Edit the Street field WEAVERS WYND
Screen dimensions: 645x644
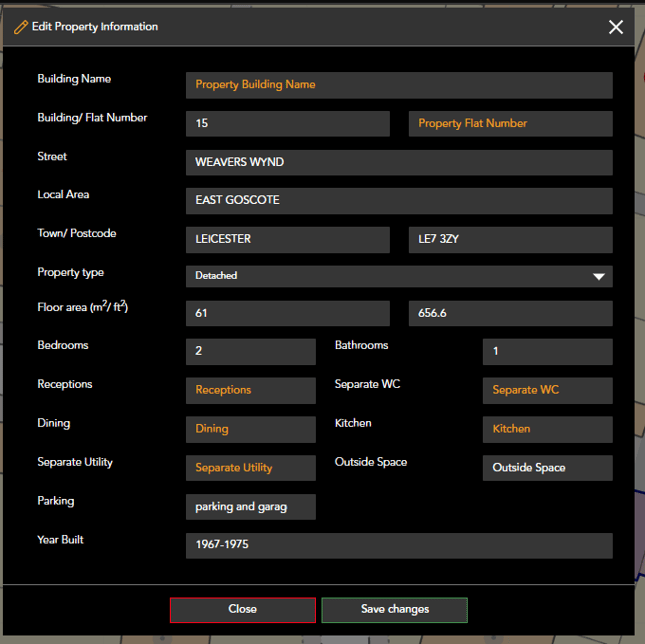coord(398,162)
